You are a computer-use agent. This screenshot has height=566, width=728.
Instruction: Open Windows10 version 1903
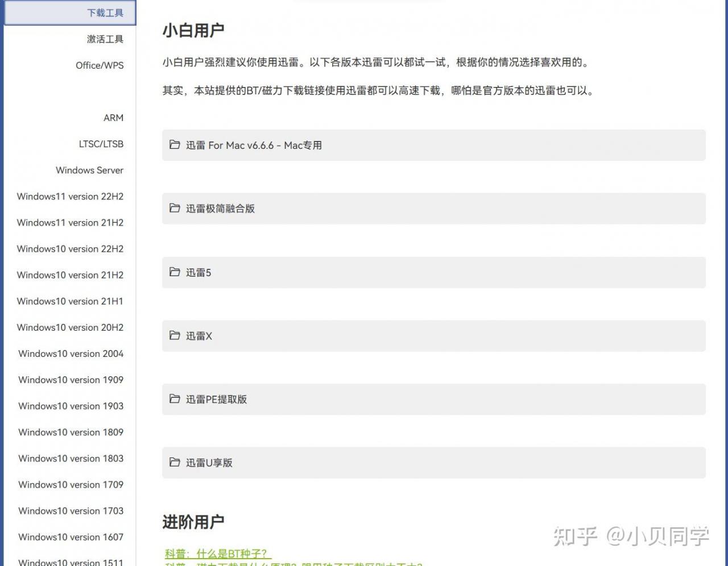[x=71, y=406]
